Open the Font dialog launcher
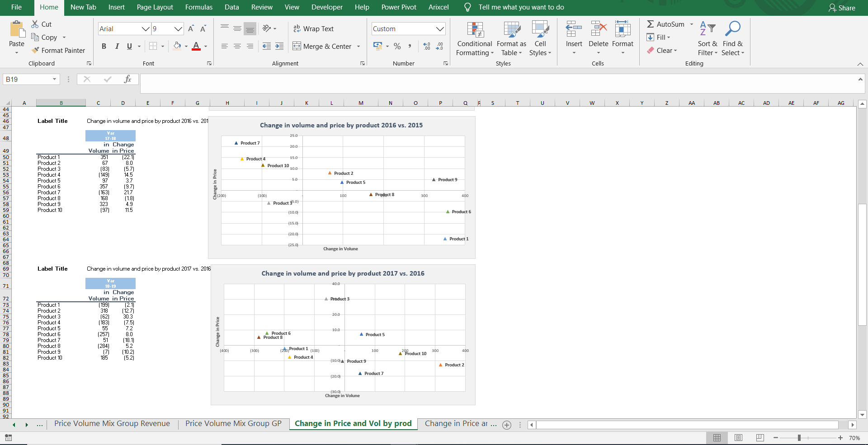The image size is (868, 445). point(209,63)
